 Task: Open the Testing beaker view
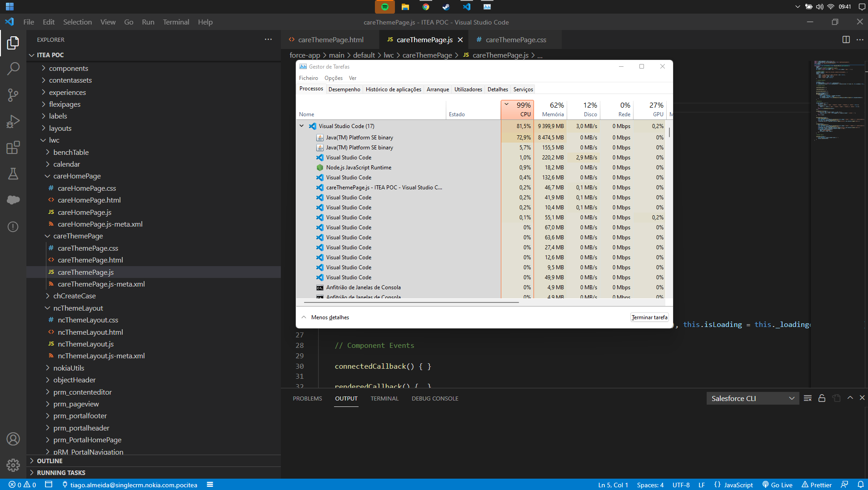[13, 173]
